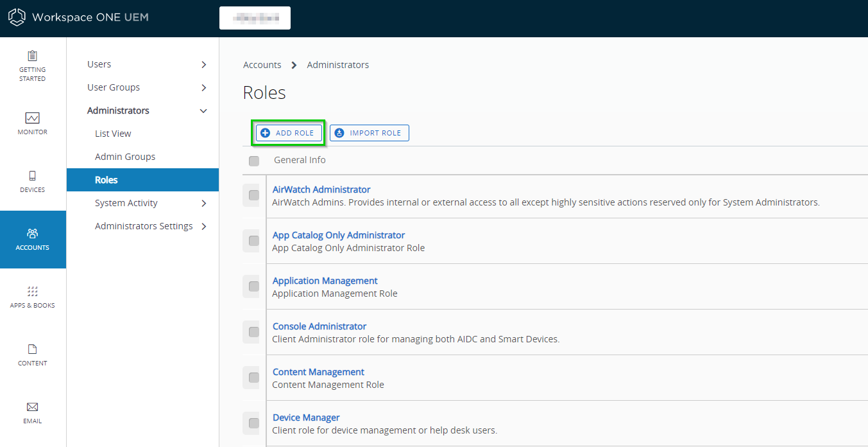The image size is (868, 447).
Task: Open Apps & Books section
Action: 32,297
